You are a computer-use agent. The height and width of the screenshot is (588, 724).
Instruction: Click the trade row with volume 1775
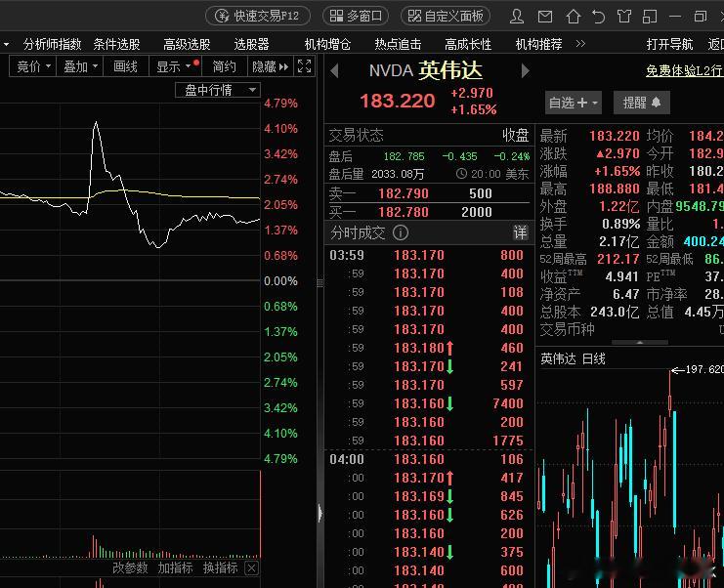tap(429, 441)
